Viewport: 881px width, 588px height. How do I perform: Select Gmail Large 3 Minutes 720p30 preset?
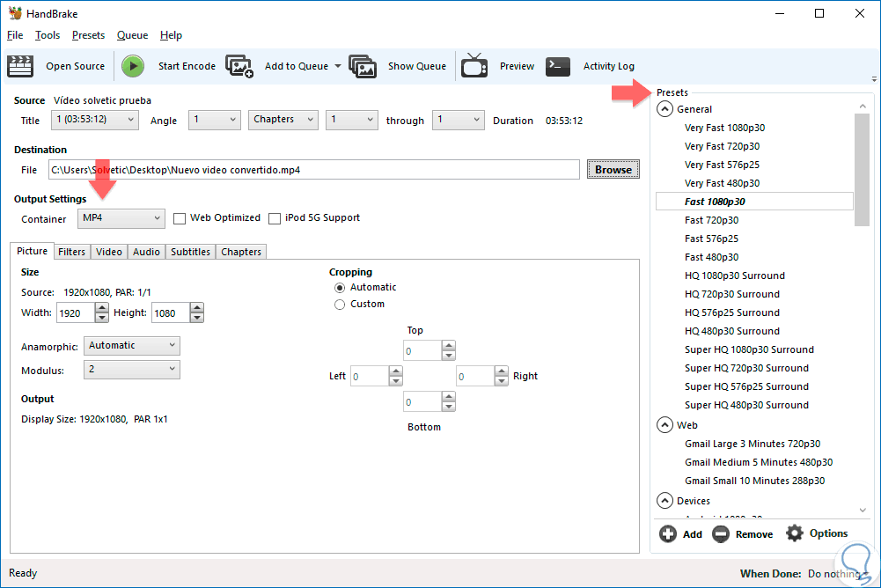coord(753,444)
